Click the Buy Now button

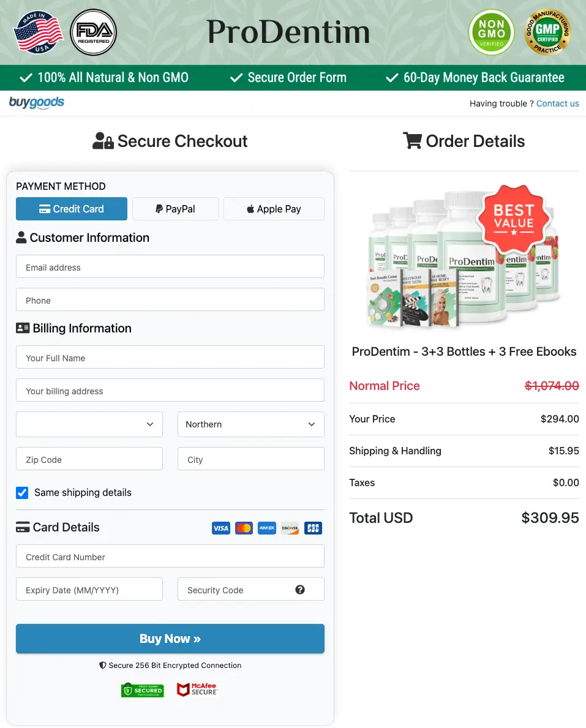(170, 639)
